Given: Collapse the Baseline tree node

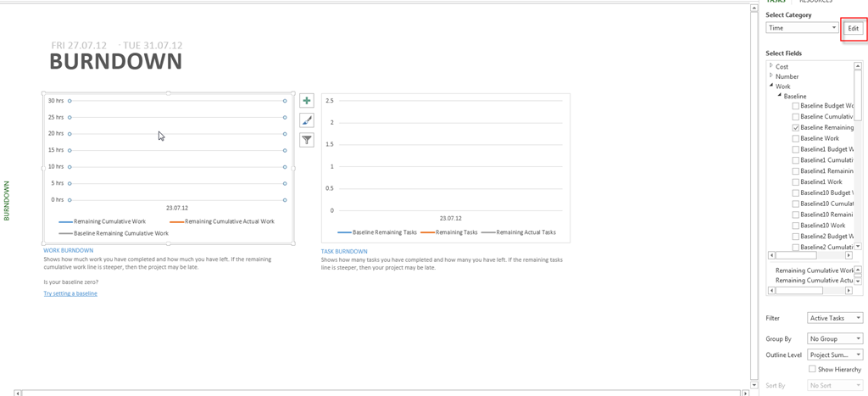Looking at the screenshot, I should point(779,96).
